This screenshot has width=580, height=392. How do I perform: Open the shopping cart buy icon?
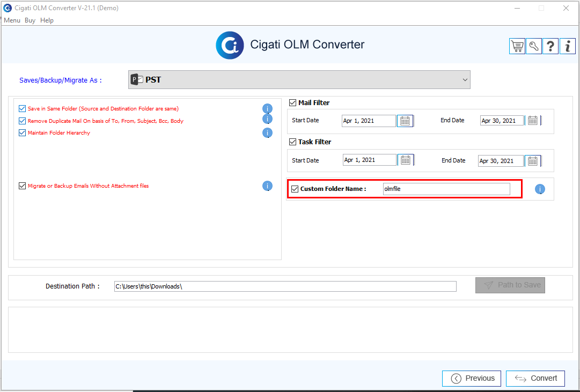point(517,46)
